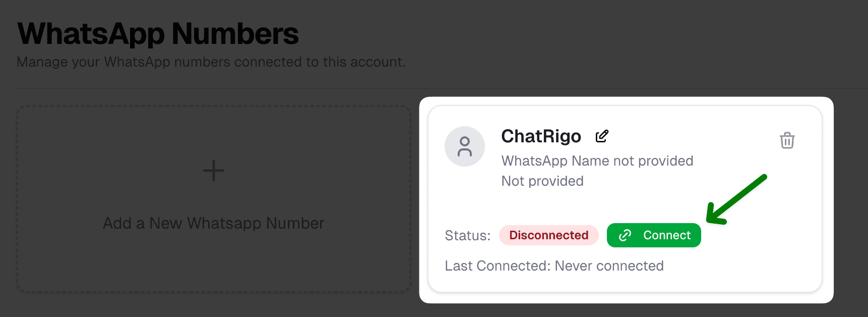
Task: Click Add a New Whatsapp Number text
Action: (x=214, y=223)
